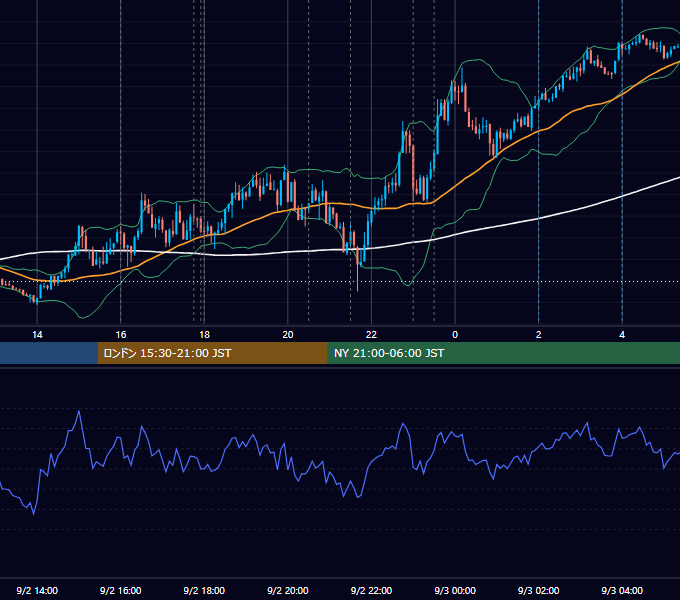Screen dimensions: 680x600
Task: Click the hour label 4 on time axis
Action: [x=622, y=334]
